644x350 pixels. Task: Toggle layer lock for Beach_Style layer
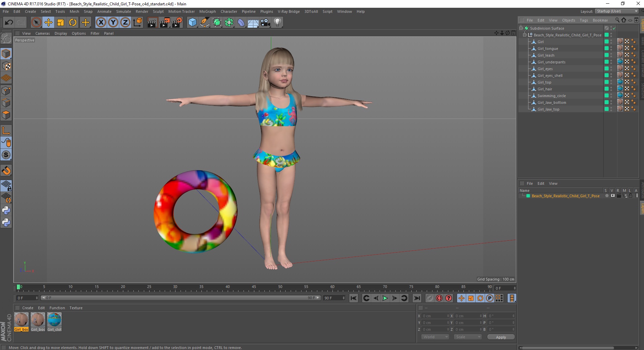pos(631,196)
